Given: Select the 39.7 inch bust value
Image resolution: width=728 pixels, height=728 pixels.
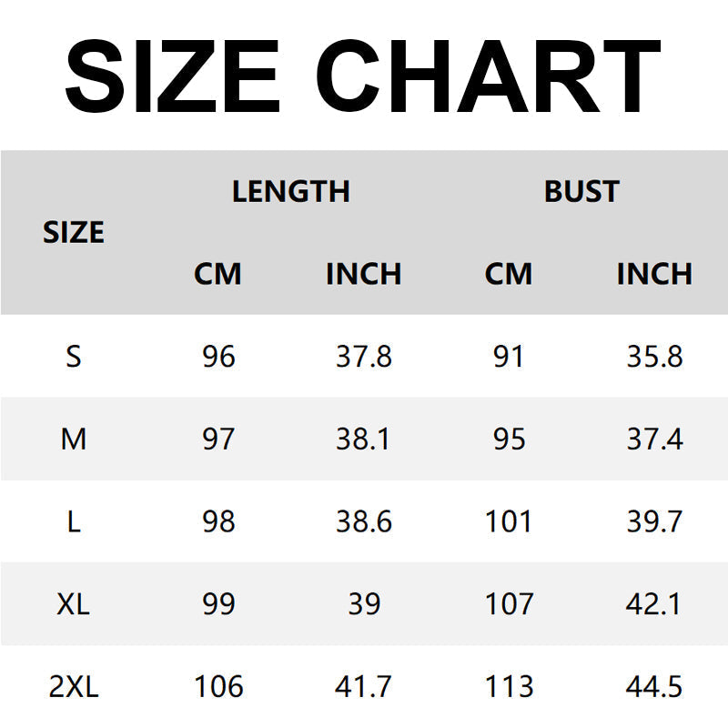Looking at the screenshot, I should click(x=654, y=522).
